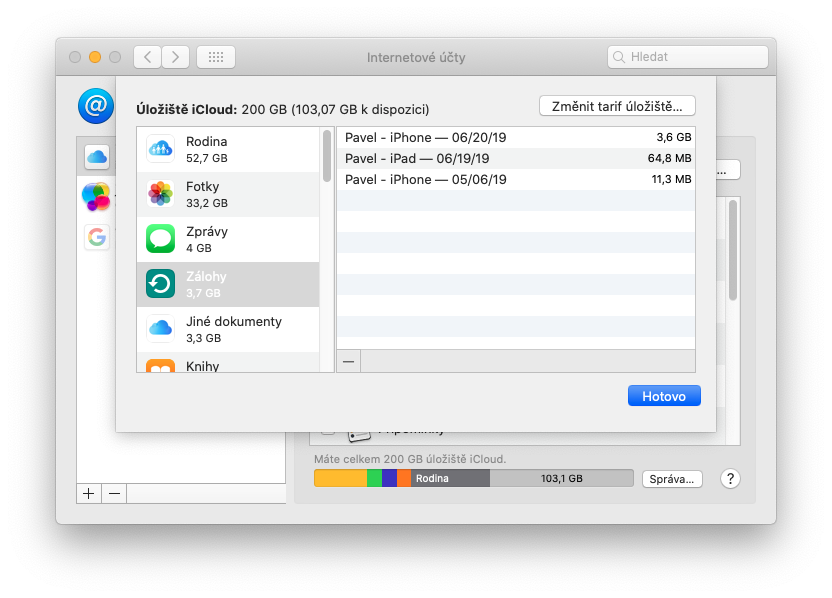This screenshot has width=832, height=598.
Task: Select backup Pavel - iPhone 06/20/19
Action: pos(516,137)
